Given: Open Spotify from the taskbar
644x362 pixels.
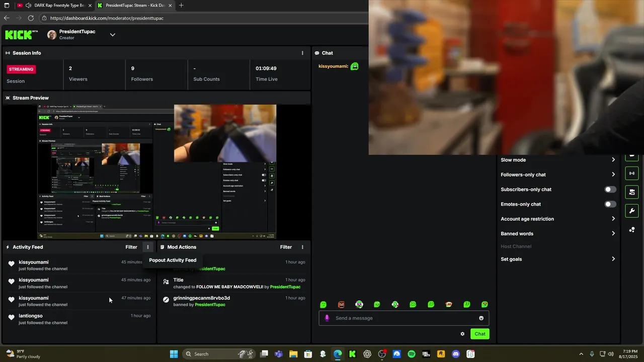Looking at the screenshot, I should pos(411,354).
